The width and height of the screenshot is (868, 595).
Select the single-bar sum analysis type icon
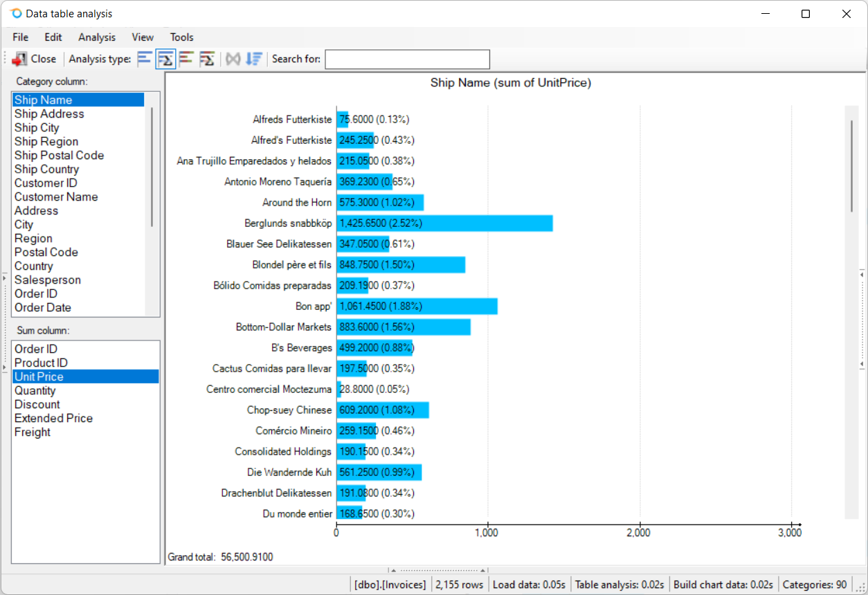pos(165,59)
